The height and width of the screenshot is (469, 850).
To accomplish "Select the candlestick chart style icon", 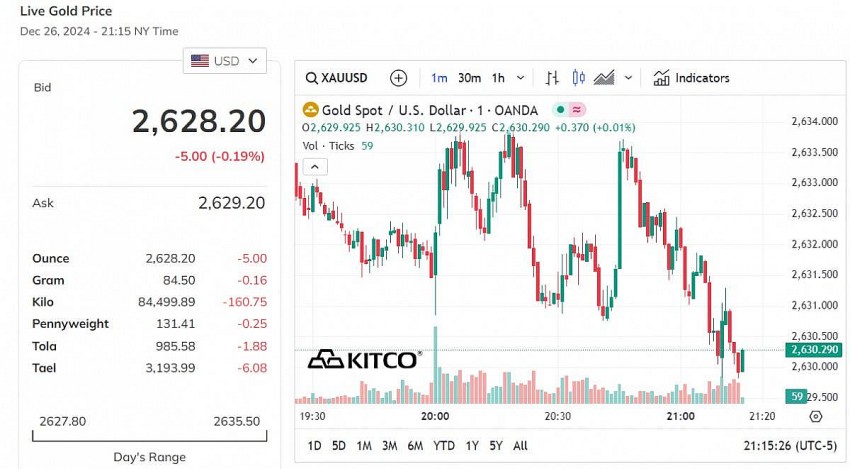I will (578, 78).
